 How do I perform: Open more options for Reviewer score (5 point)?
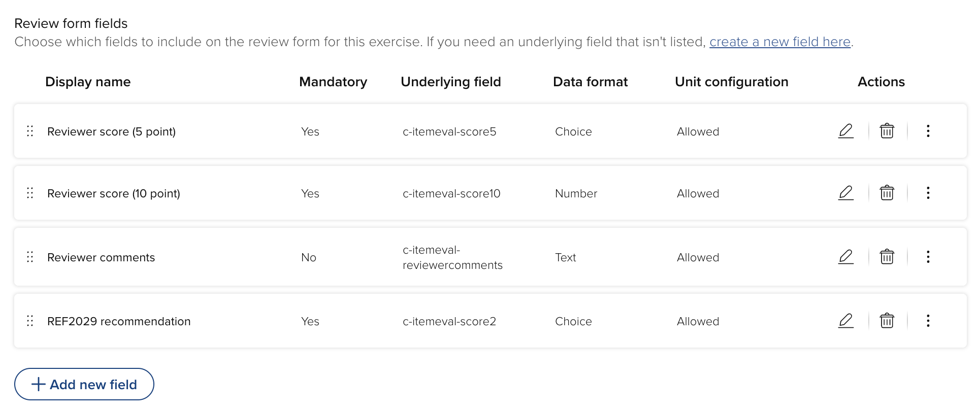coord(928,131)
